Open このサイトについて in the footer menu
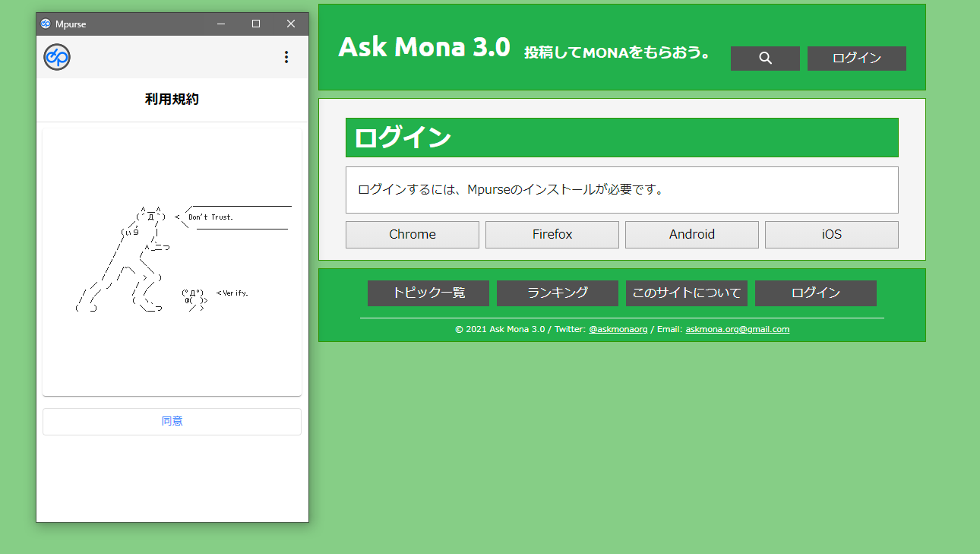The image size is (980, 554). click(x=687, y=293)
